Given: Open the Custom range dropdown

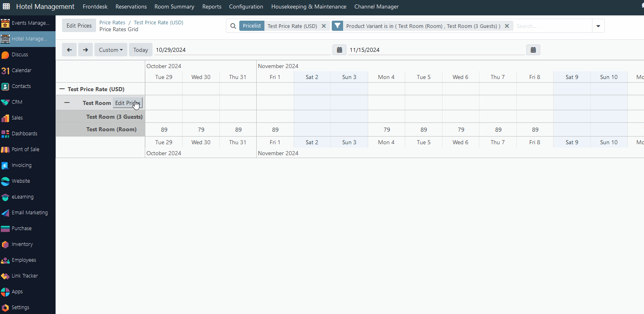Looking at the screenshot, I should coord(111,50).
